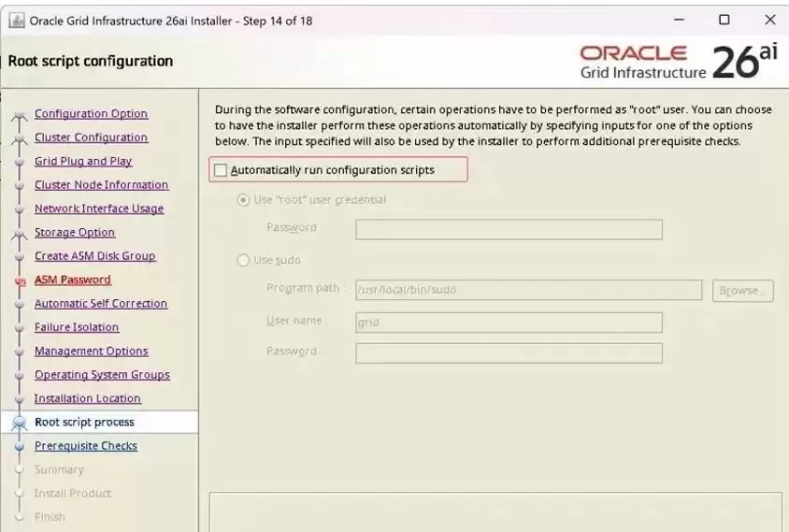Click the red ASM Password error step icon
Screen dimensions: 789x532
pos(21,280)
